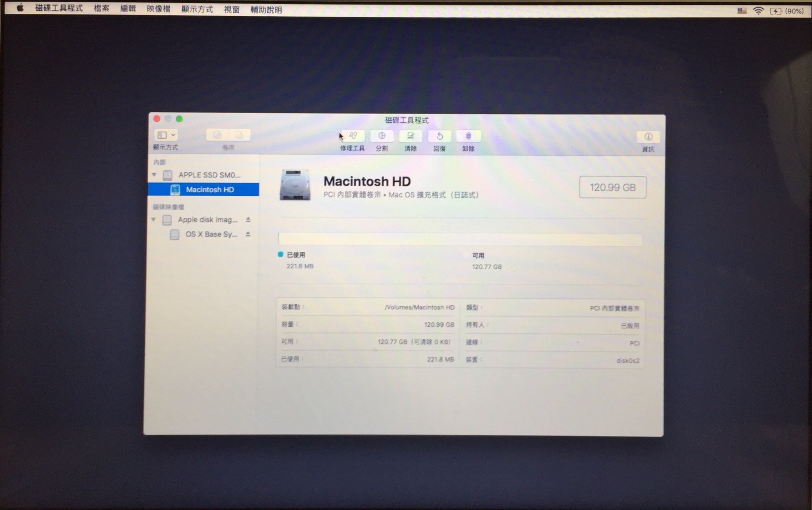The width and height of the screenshot is (812, 510).
Task: Open the 顯示方式 (View) menu
Action: pyautogui.click(x=197, y=9)
